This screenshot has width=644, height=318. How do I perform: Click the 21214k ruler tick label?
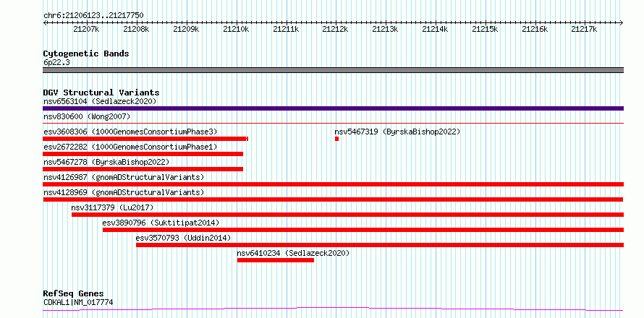[435, 29]
